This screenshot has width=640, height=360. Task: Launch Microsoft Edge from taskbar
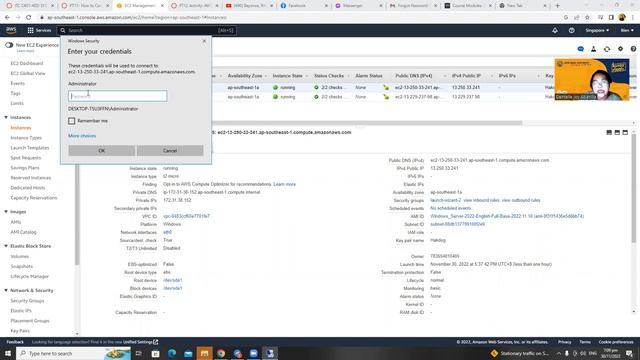pyautogui.click(x=172, y=353)
